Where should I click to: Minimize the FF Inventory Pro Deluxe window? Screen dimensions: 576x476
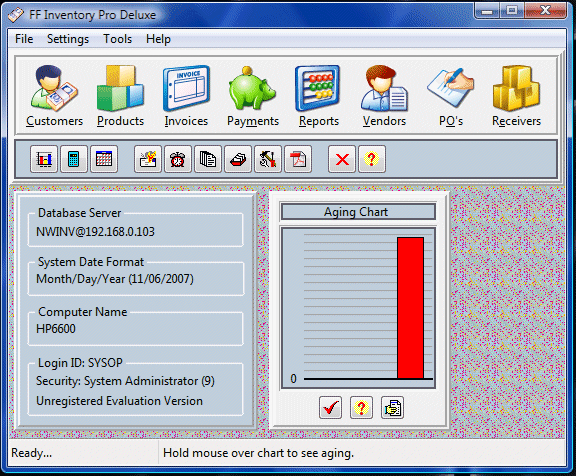pyautogui.click(x=487, y=11)
